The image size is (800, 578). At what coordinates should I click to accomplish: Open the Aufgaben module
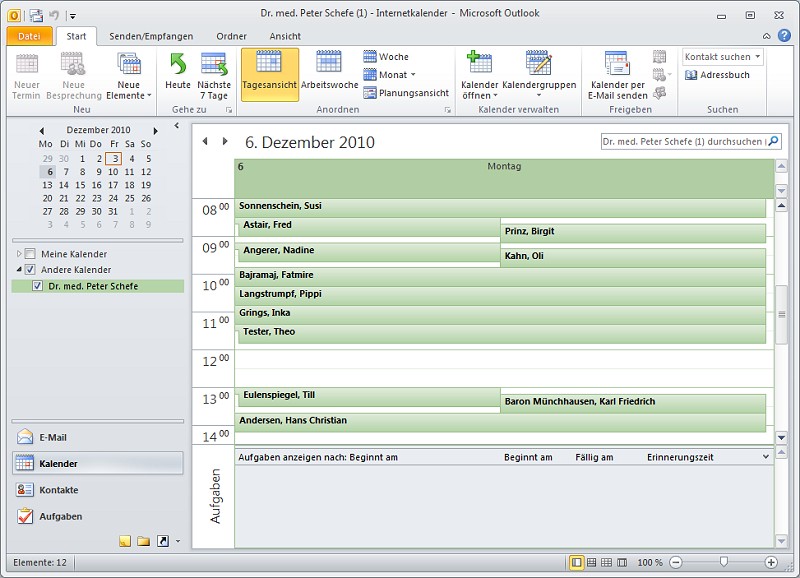60,516
